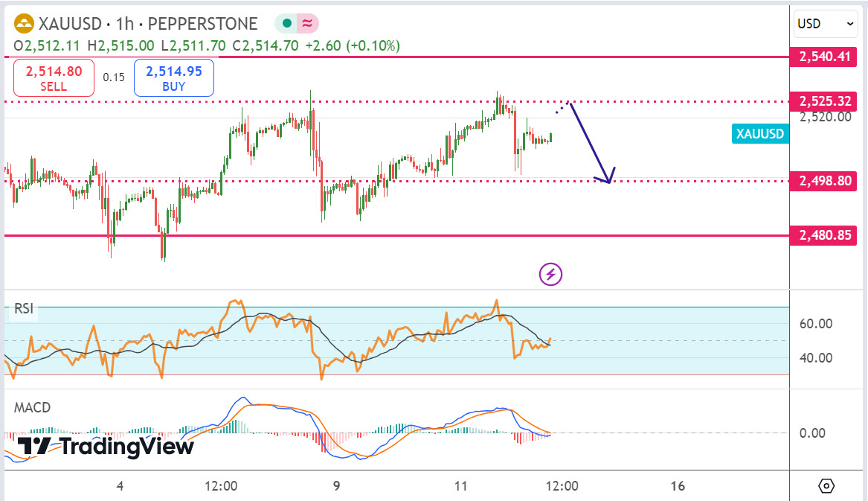Select the blue down arrow drawing
This screenshot has width=868, height=501.
[x=591, y=141]
